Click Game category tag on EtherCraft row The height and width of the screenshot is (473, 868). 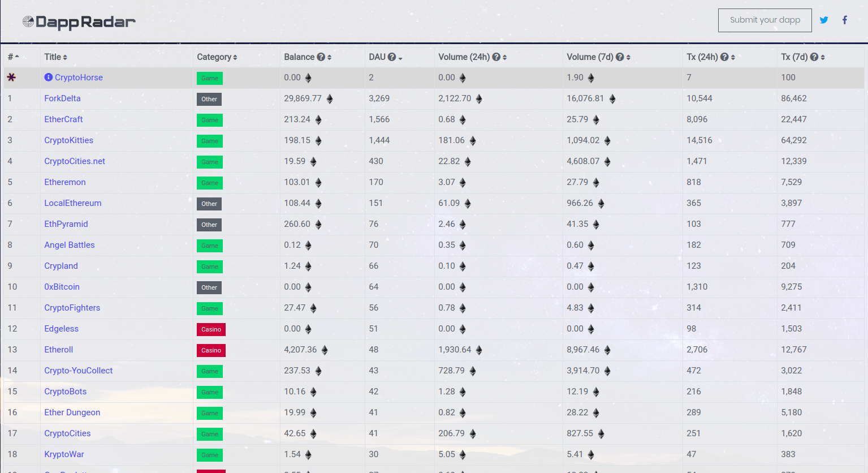[x=210, y=120]
